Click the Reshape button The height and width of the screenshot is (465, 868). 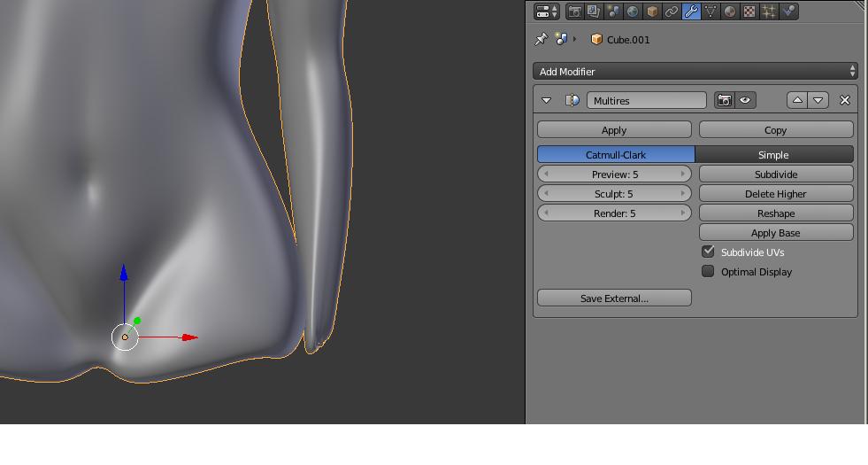[x=776, y=213]
